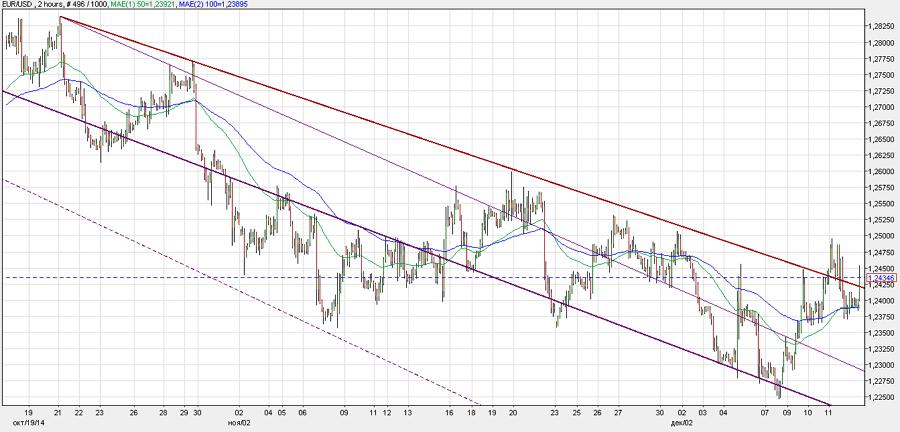The height and width of the screenshot is (432, 900).
Task: Click the 1,22500 price axis label
Action: pyautogui.click(x=882, y=397)
